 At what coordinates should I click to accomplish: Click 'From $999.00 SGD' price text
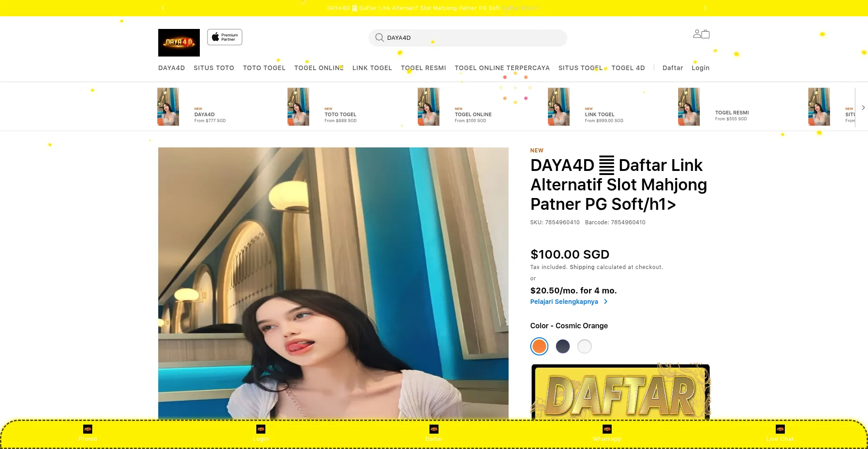[x=604, y=121]
